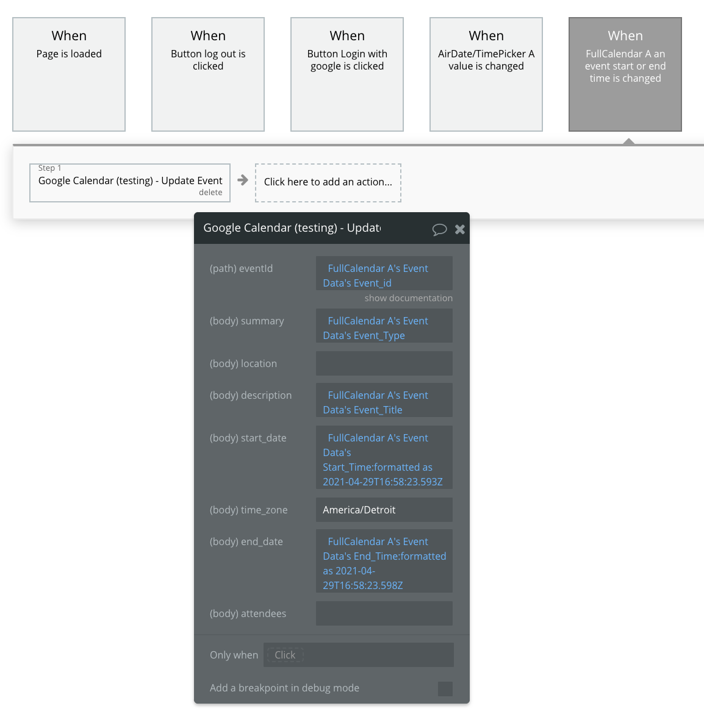Edit the end_date End_Time expression
The height and width of the screenshot is (728, 704).
[384, 561]
